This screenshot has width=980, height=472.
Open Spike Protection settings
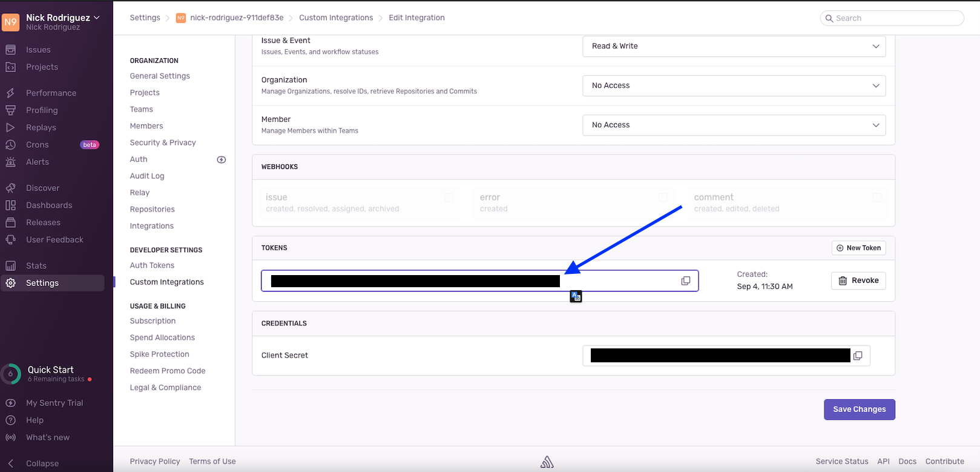tap(159, 354)
